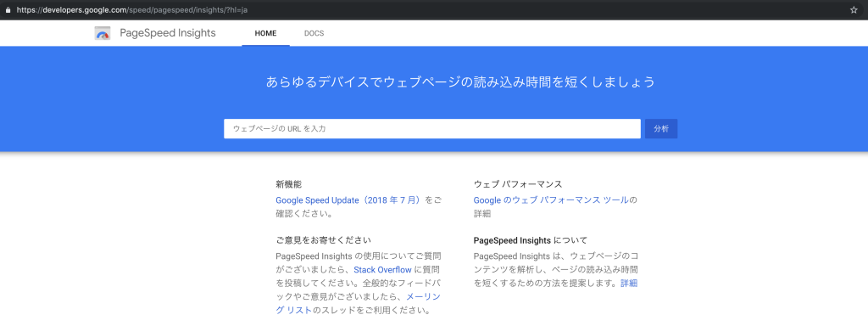Focus the ウェブページの URL を入力 field

pos(432,129)
